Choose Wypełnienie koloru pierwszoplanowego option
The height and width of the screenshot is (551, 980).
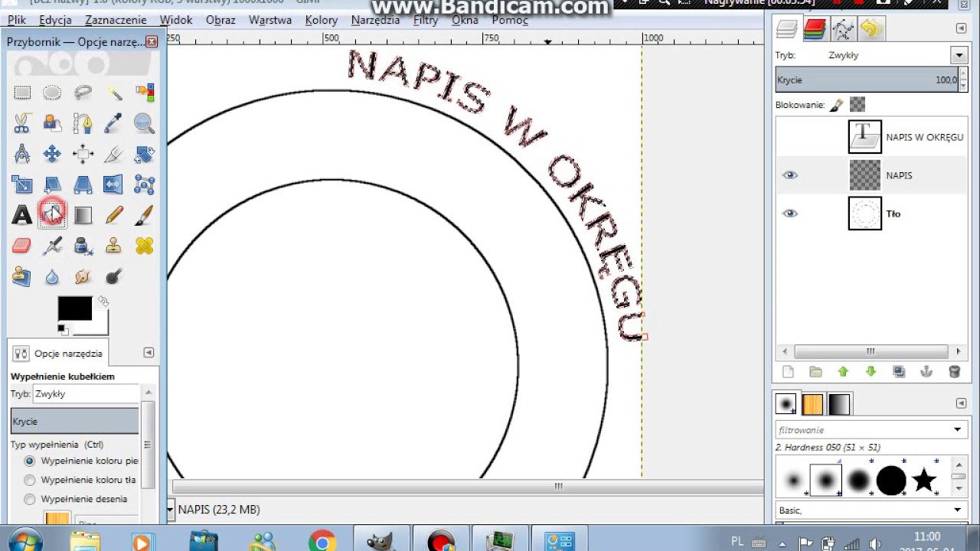coord(30,461)
